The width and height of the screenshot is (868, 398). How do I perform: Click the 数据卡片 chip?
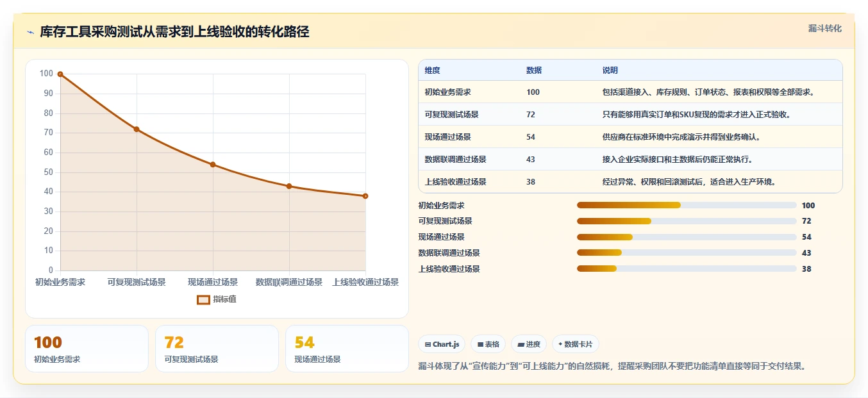576,344
